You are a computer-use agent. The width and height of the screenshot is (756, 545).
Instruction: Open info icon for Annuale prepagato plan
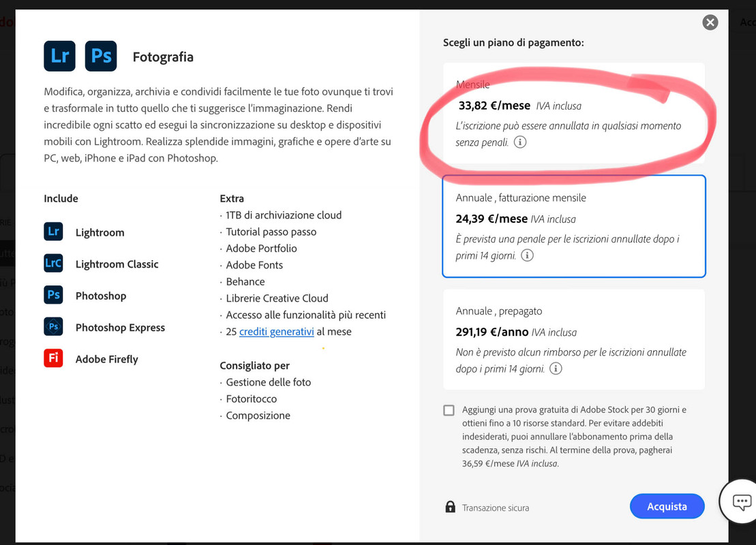(x=556, y=369)
